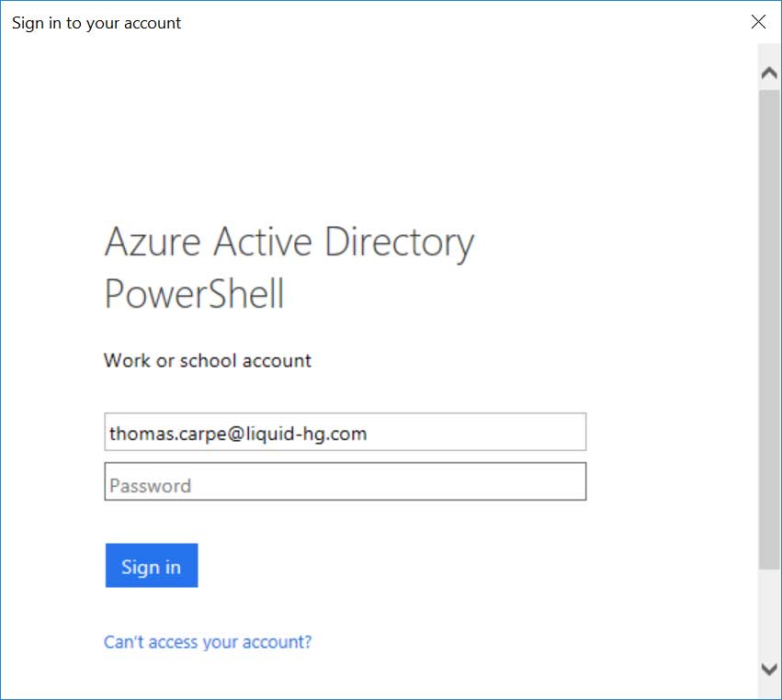Image resolution: width=782 pixels, height=700 pixels.
Task: Click the vertical scrollbar thumb
Action: 769,331
